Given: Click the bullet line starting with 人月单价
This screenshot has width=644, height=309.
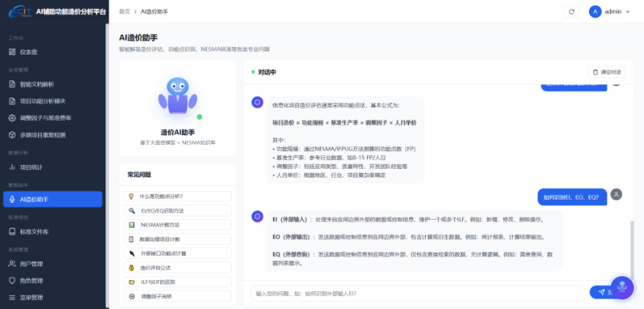Looking at the screenshot, I should pos(328,175).
